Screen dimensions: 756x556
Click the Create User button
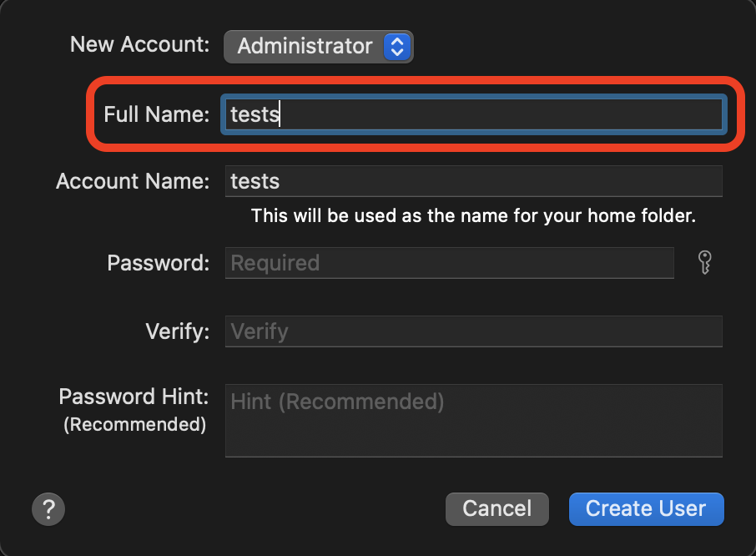point(646,508)
